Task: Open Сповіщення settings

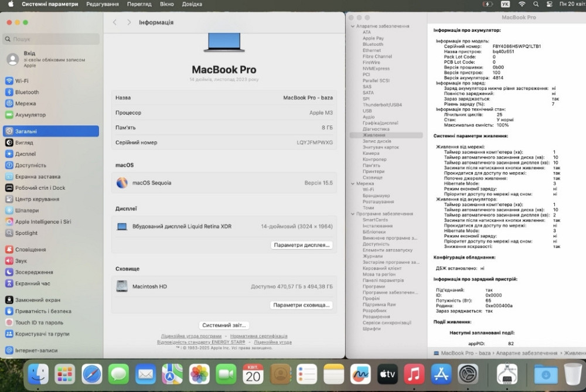Action: [26, 249]
